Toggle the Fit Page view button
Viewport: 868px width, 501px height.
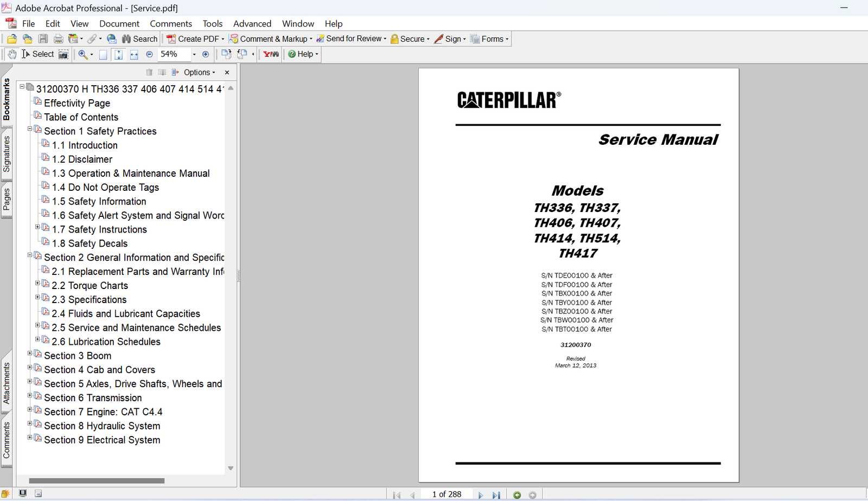118,54
